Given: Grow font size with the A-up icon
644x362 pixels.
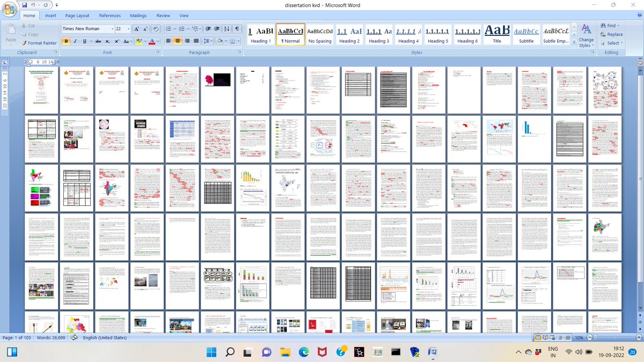Looking at the screenshot, I should [x=136, y=28].
